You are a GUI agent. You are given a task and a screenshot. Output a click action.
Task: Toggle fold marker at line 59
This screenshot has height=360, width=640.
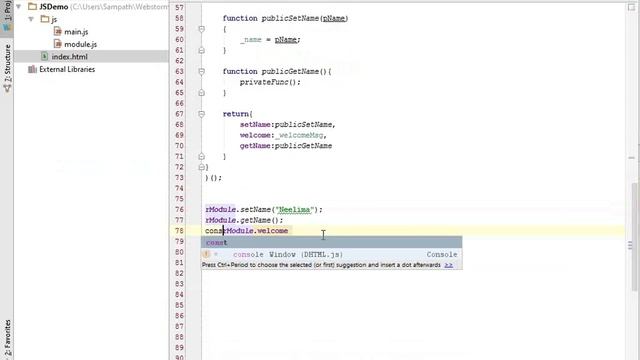(201, 29)
